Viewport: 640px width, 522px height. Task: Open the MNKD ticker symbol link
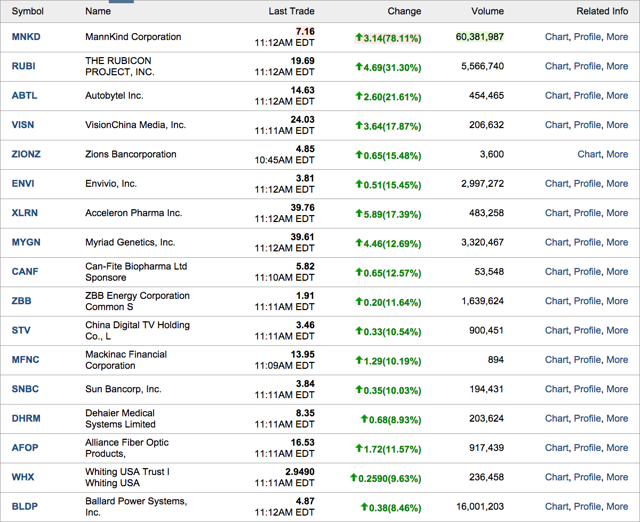26,37
